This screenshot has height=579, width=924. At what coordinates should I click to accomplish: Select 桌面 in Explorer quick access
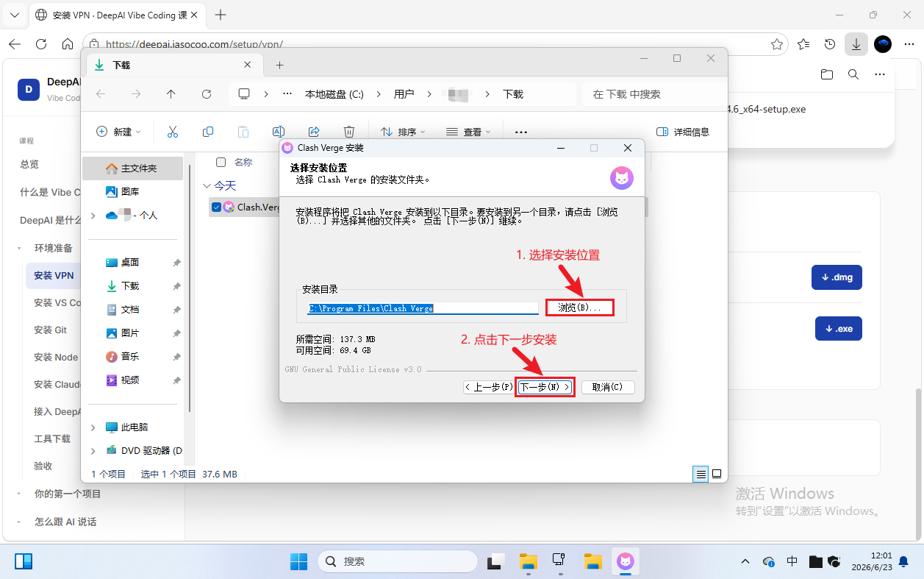point(130,262)
